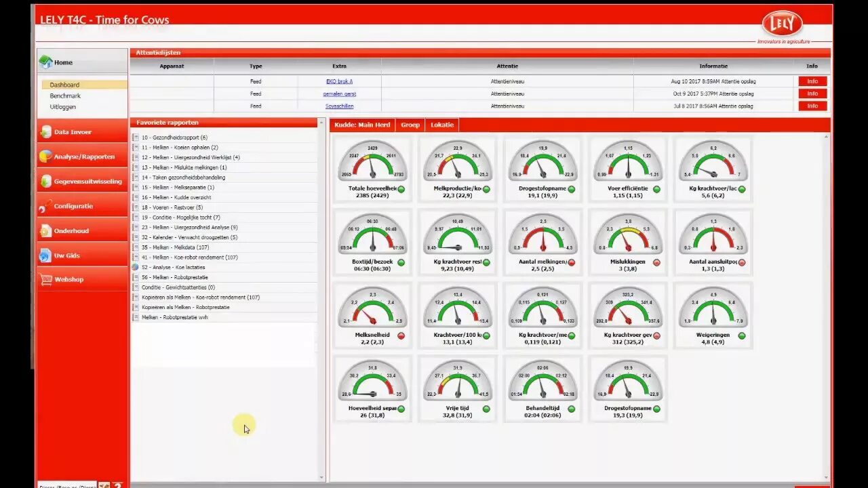Click the globe icon of report 52 Koe lactaties

136,267
